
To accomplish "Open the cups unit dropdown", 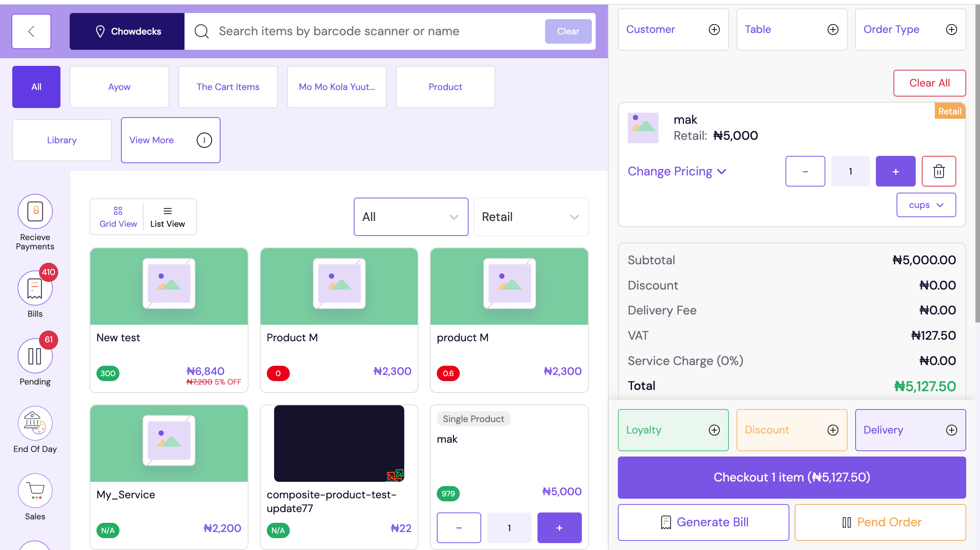I will click(x=926, y=205).
